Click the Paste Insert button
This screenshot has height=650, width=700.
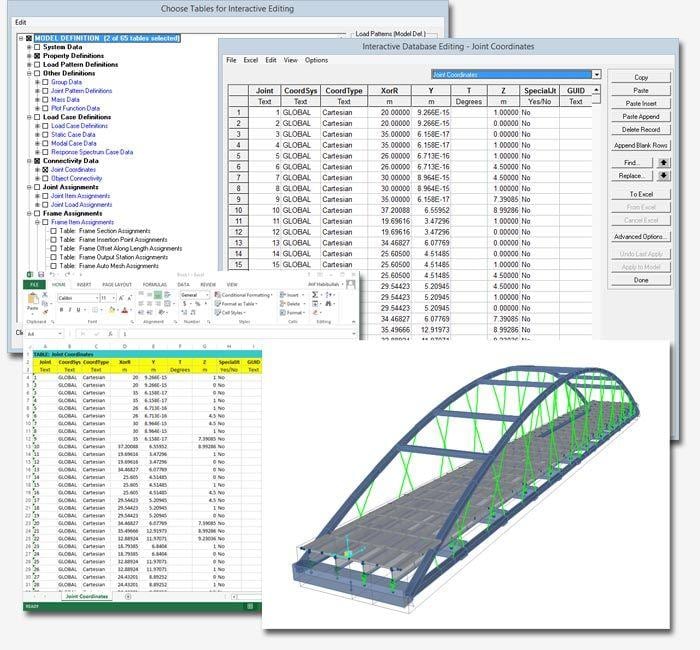pyautogui.click(x=641, y=103)
